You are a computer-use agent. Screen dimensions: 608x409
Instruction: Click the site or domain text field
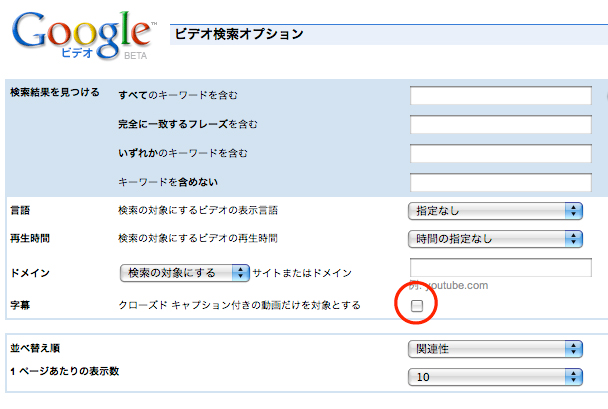501,267
